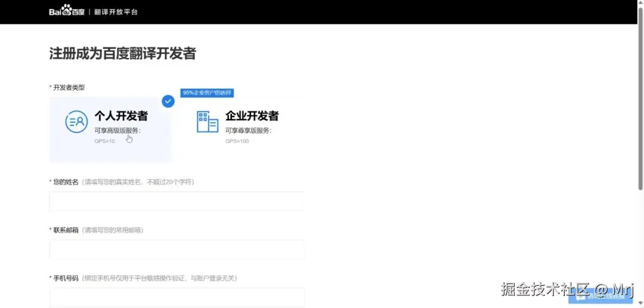Click the 可享高级版服务 text
Viewport: 644px width, 308px height.
[x=117, y=131]
